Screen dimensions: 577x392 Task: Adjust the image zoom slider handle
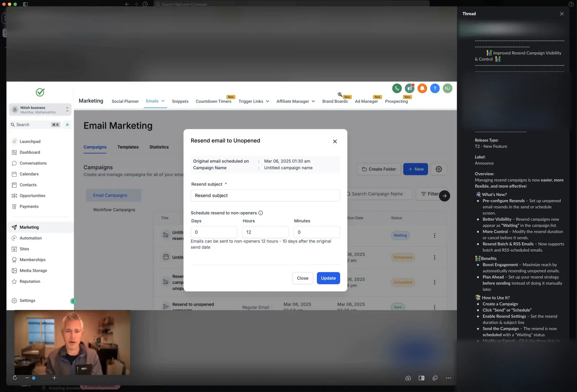point(34,378)
